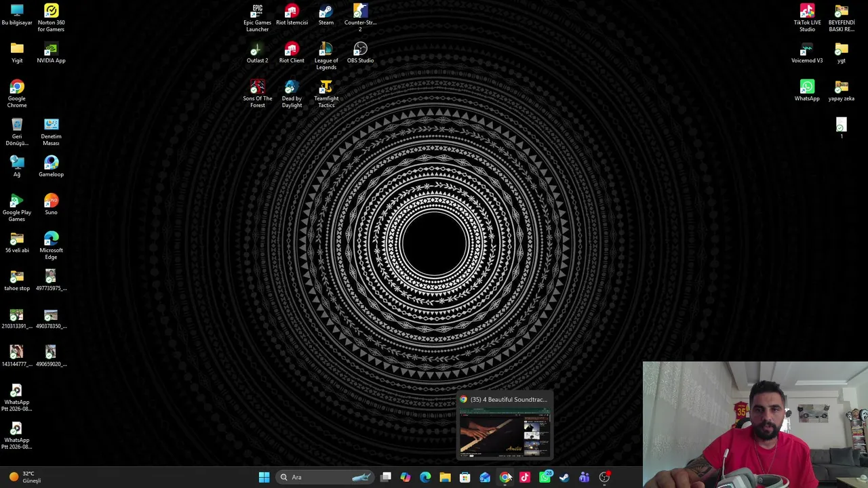The image size is (868, 488).
Task: Select the 143144777 image file
Action: tap(17, 357)
